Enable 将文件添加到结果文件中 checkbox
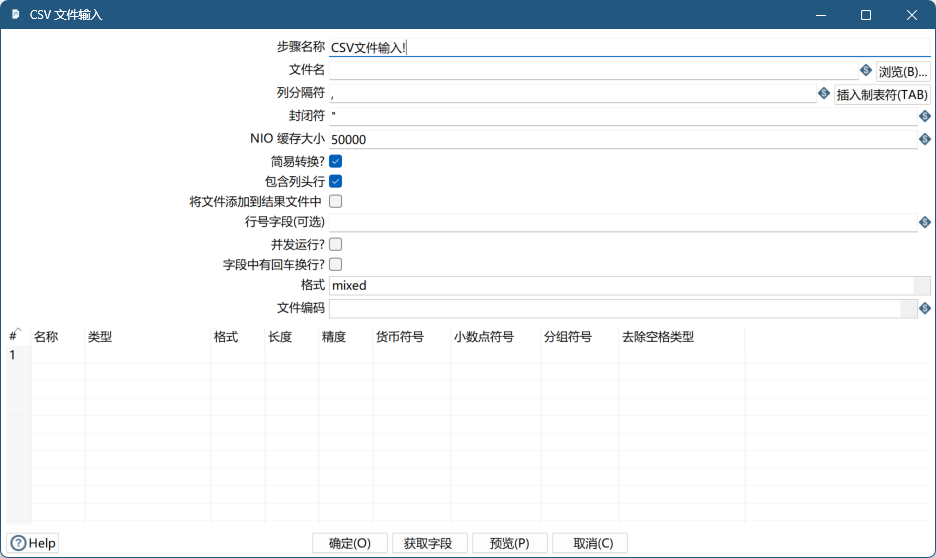The width and height of the screenshot is (936, 558). tap(336, 202)
